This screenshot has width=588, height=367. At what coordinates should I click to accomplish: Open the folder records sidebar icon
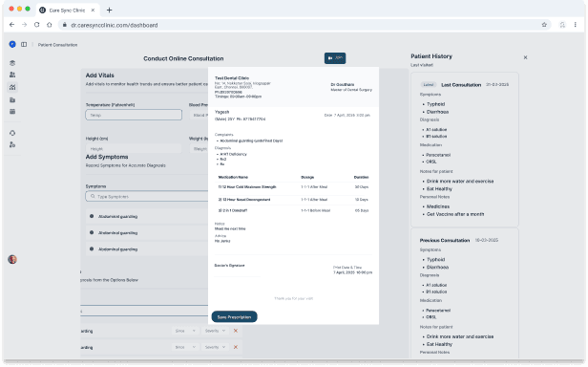pos(12,100)
